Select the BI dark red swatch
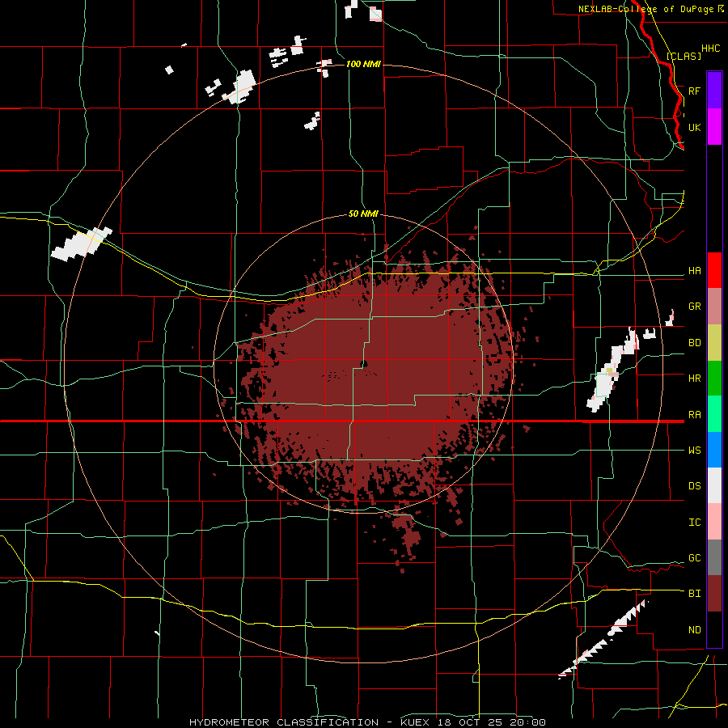Screen dimensions: 728x728 tap(714, 594)
